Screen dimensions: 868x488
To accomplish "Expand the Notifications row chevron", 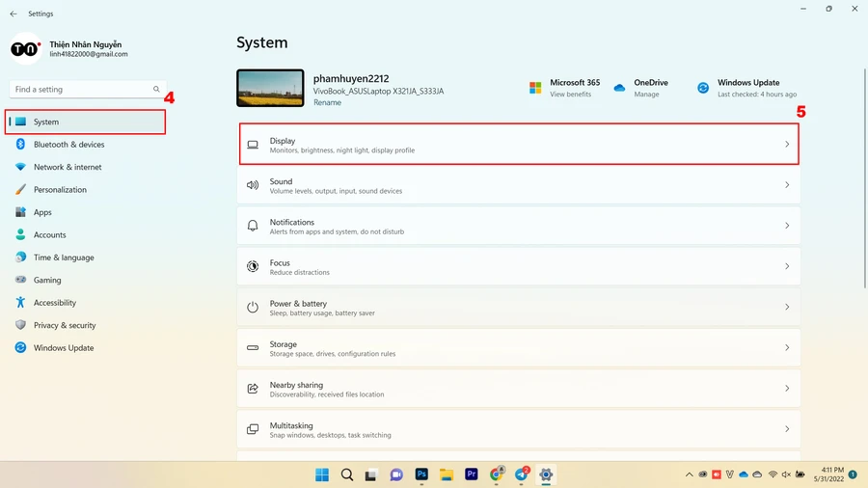I will tap(787, 225).
